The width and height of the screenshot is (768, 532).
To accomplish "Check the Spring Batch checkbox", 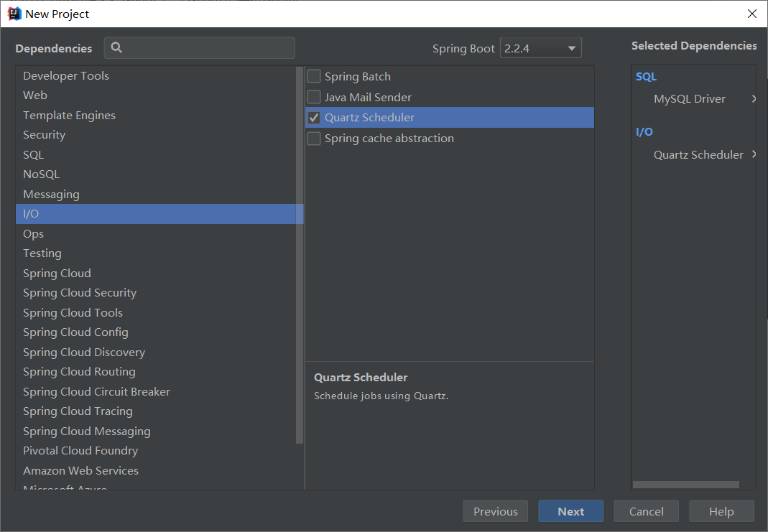I will pos(314,76).
